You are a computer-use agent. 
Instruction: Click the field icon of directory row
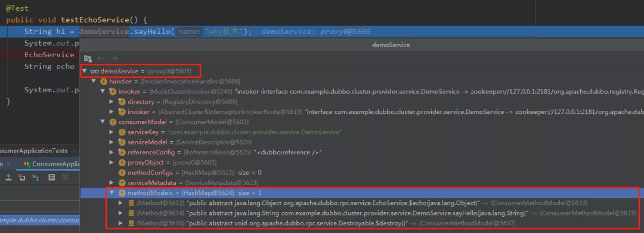pos(122,101)
